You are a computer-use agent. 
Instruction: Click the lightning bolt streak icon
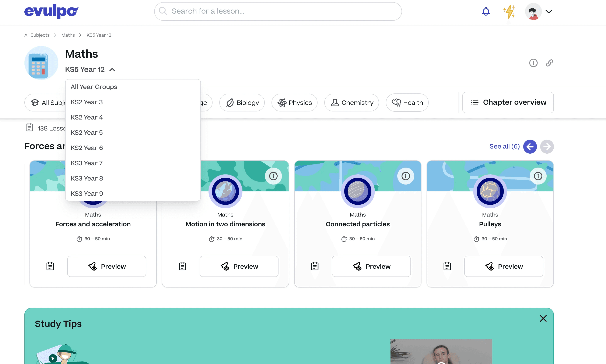[509, 11]
